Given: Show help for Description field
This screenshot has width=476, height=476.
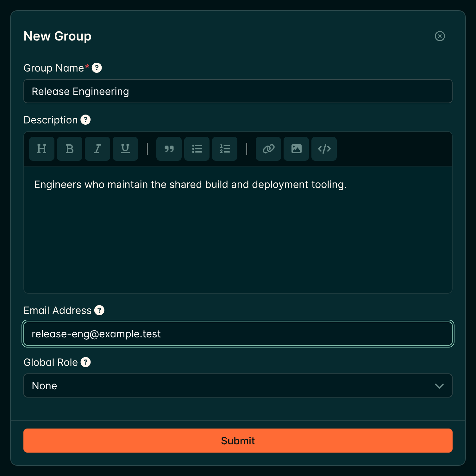Looking at the screenshot, I should [85, 120].
